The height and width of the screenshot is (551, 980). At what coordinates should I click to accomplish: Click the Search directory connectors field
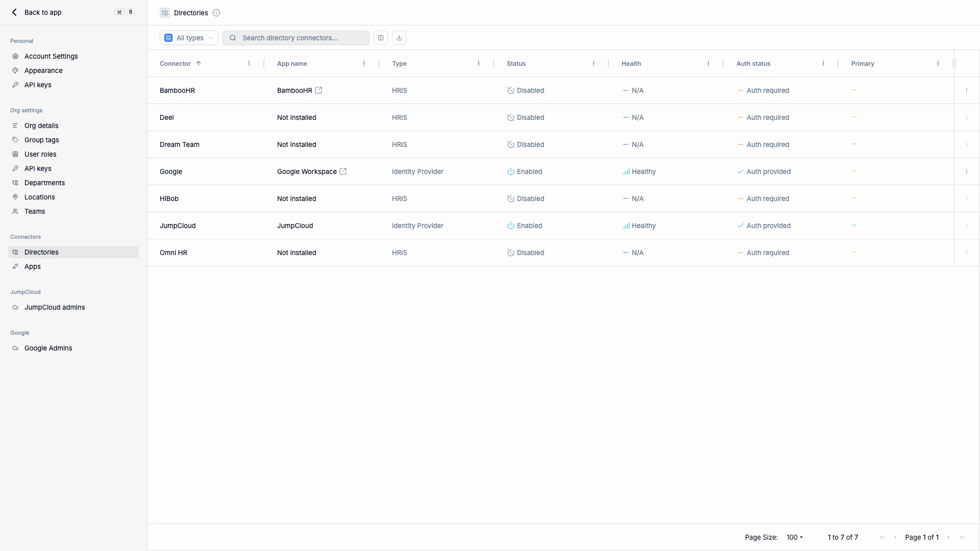click(296, 37)
